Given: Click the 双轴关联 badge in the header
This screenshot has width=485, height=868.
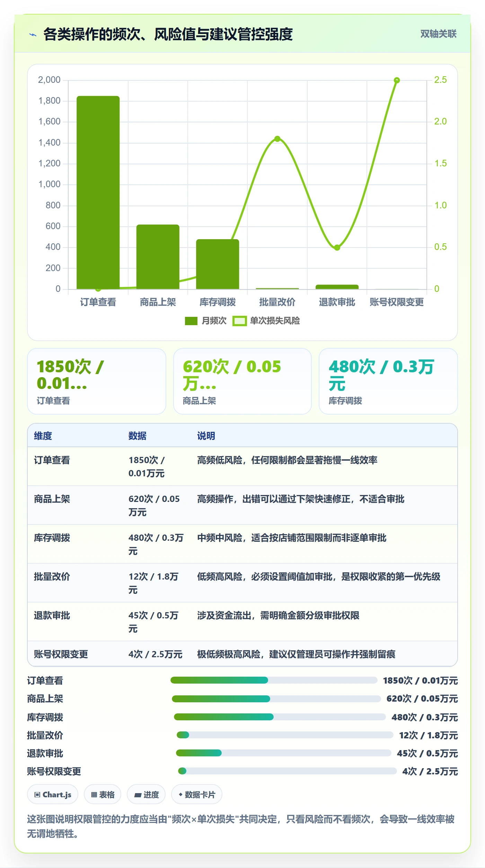Looking at the screenshot, I should click(x=438, y=34).
